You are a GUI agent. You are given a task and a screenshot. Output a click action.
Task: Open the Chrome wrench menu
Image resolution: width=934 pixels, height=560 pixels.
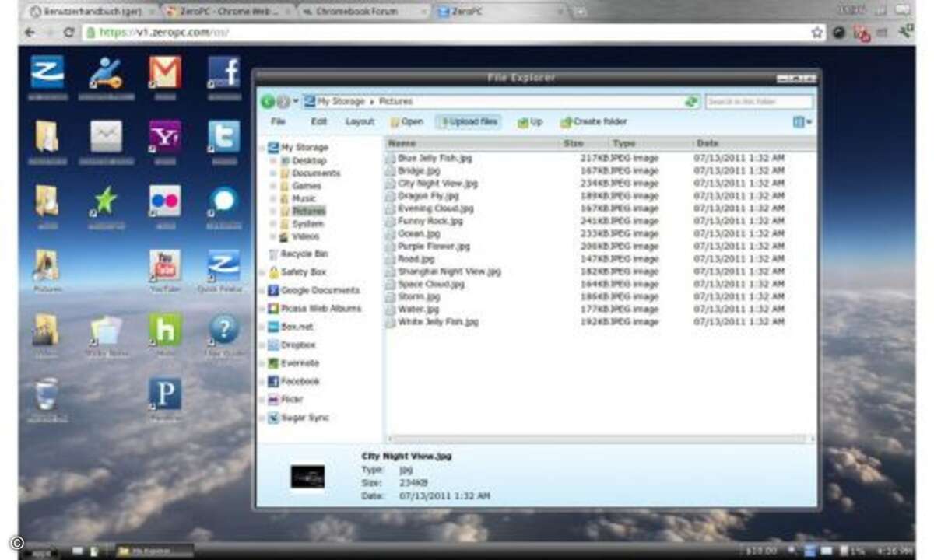[905, 33]
